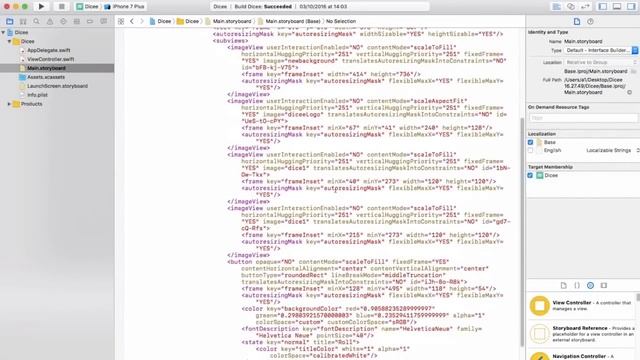Open the Debug navigator

tap(77, 21)
